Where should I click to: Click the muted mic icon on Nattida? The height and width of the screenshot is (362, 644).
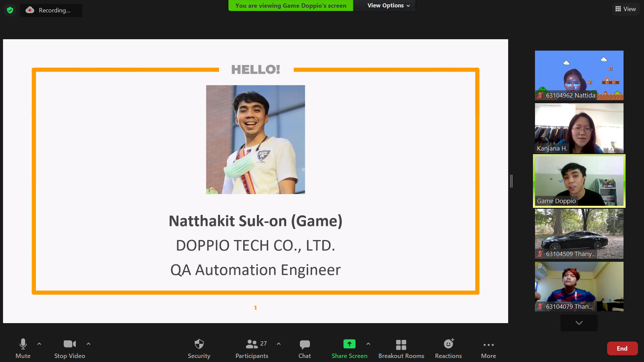pyautogui.click(x=540, y=96)
